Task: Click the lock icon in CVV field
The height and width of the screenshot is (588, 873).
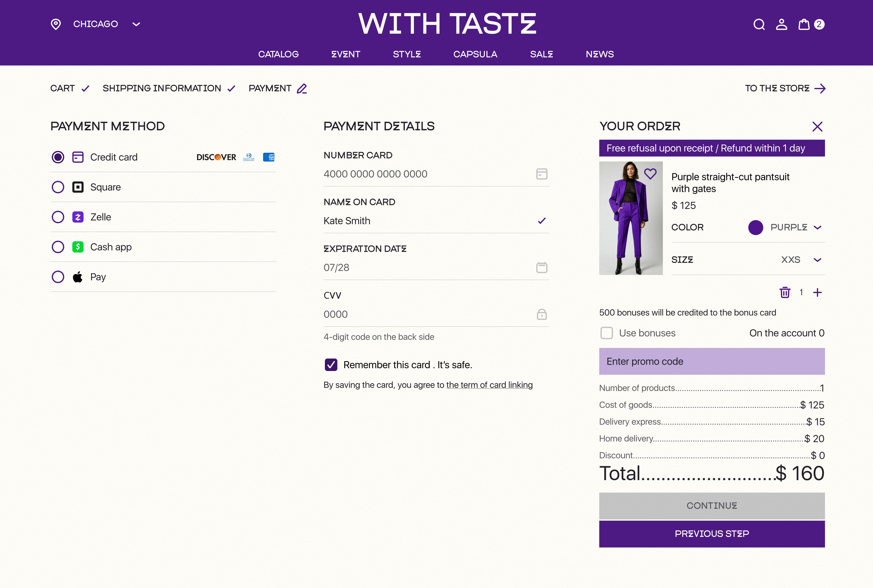Action: [x=542, y=314]
